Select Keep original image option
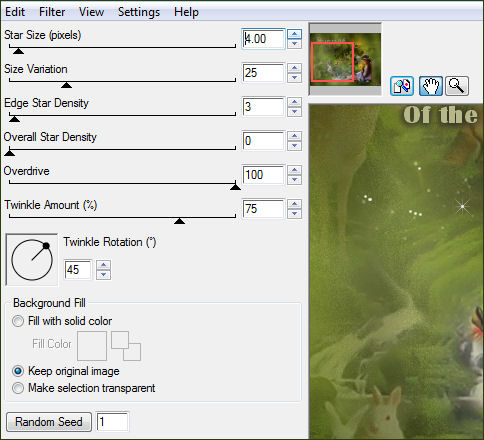This screenshot has height=440, width=484. click(x=18, y=371)
